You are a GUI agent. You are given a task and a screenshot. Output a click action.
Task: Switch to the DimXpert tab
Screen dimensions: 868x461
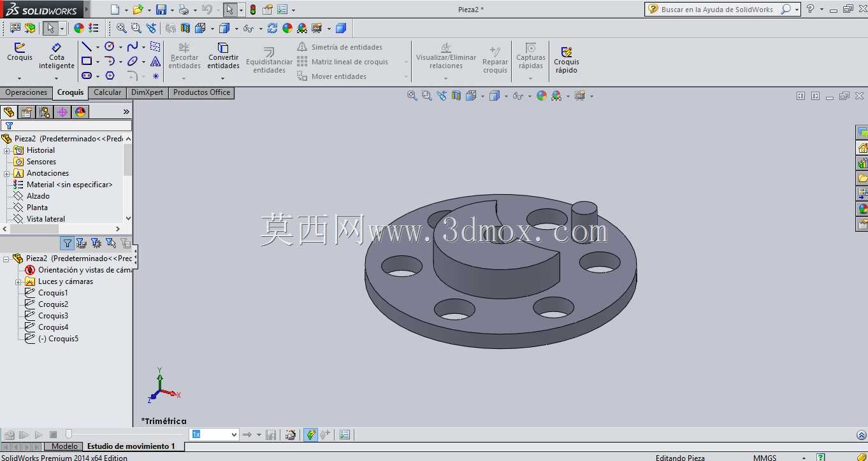click(x=147, y=93)
